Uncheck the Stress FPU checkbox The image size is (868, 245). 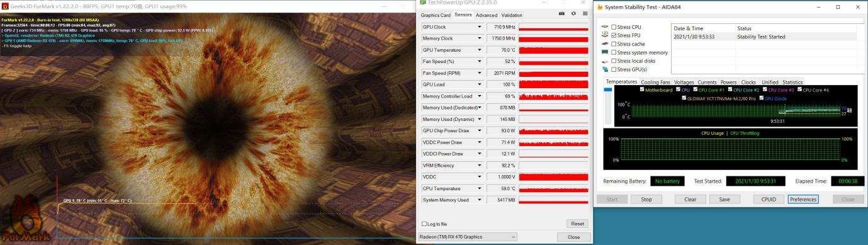(x=614, y=35)
